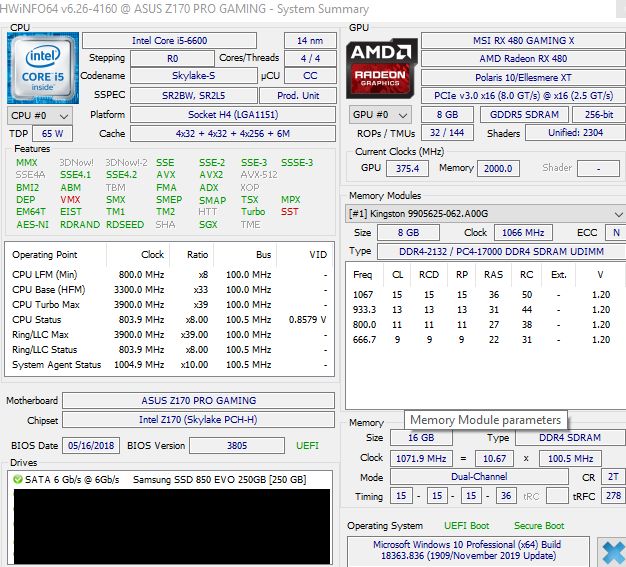Screen dimensions: 626x567
Task: Click the 8 GB GPU memory field
Action: 447,115
